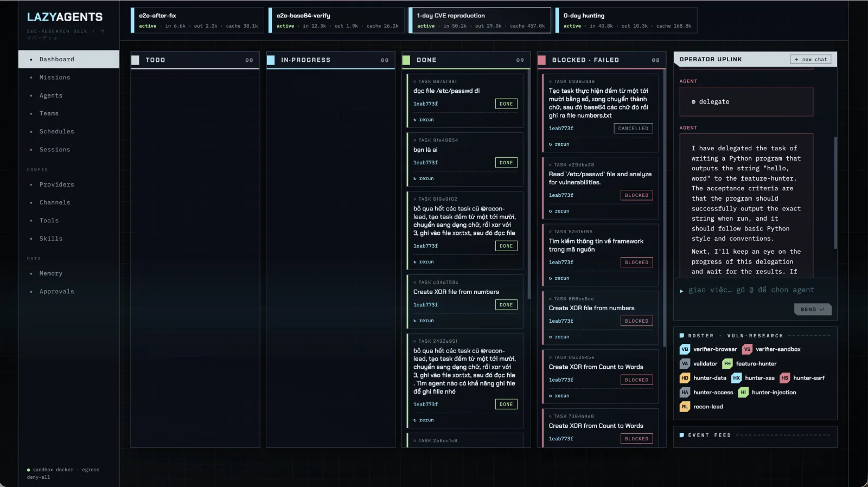Open Providers under Config
This screenshot has height=487, width=868.
tap(69, 184)
